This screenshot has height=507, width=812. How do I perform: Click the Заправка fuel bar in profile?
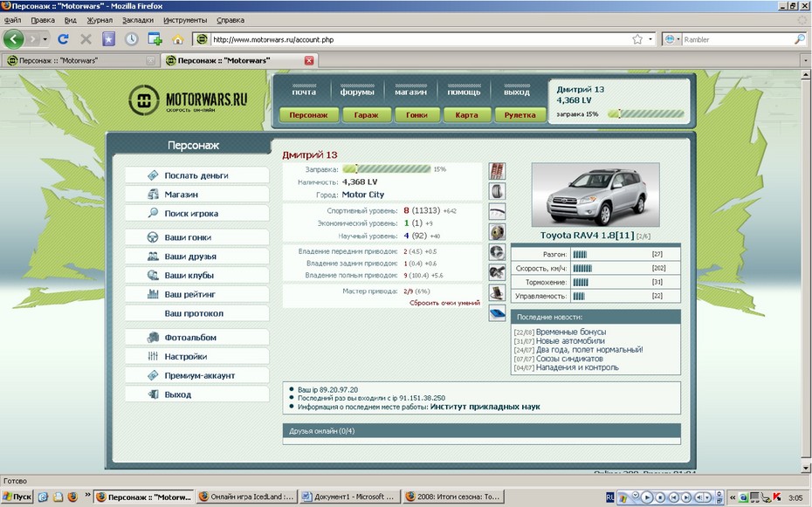coord(386,168)
